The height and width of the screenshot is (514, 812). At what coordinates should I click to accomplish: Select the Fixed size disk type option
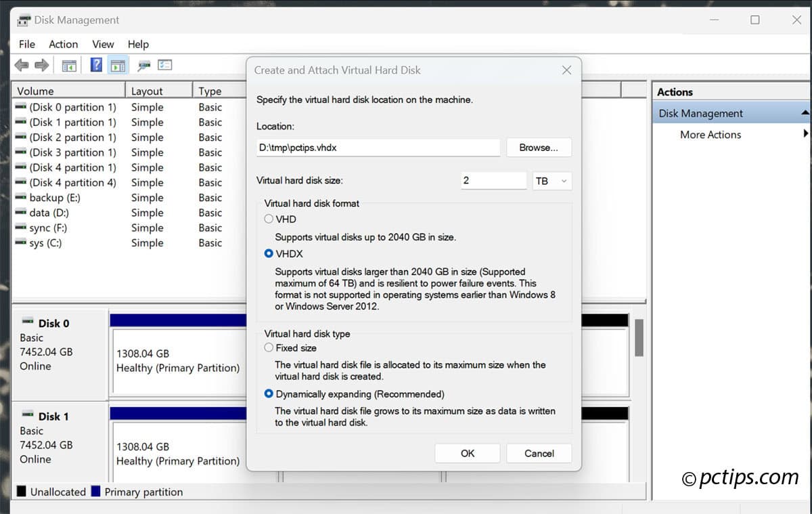(x=269, y=347)
